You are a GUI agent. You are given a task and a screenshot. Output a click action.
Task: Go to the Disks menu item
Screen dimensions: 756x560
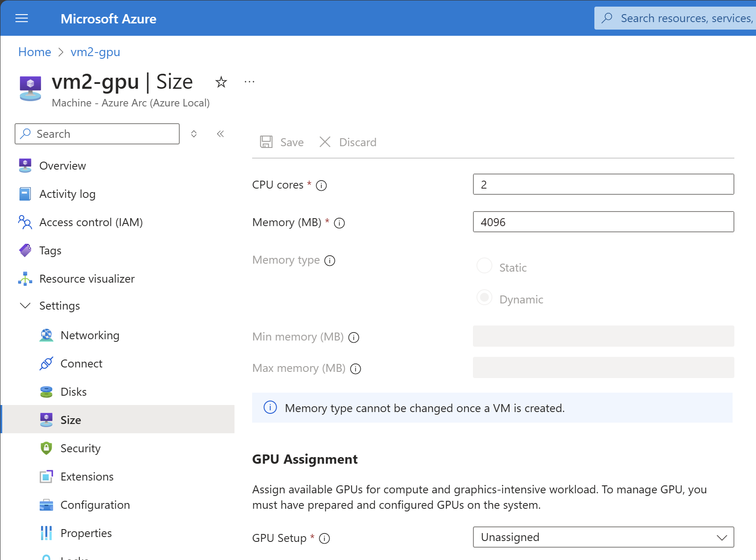pyautogui.click(x=73, y=392)
